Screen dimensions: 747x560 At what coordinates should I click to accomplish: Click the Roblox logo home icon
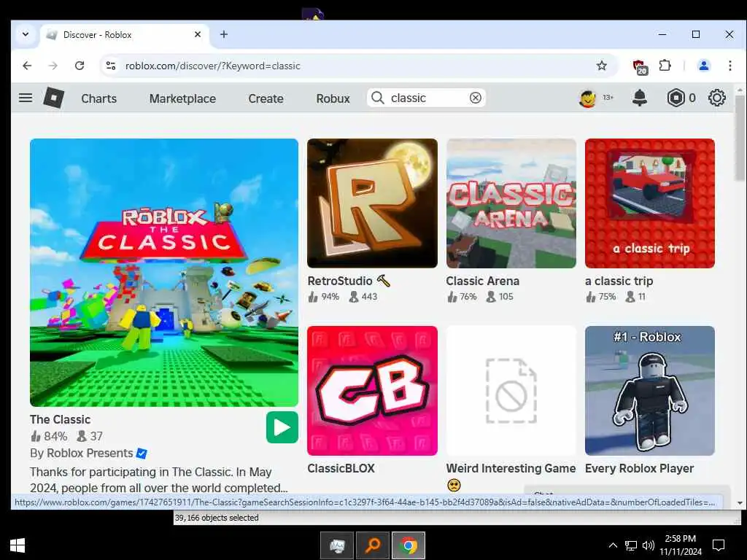[x=54, y=98]
